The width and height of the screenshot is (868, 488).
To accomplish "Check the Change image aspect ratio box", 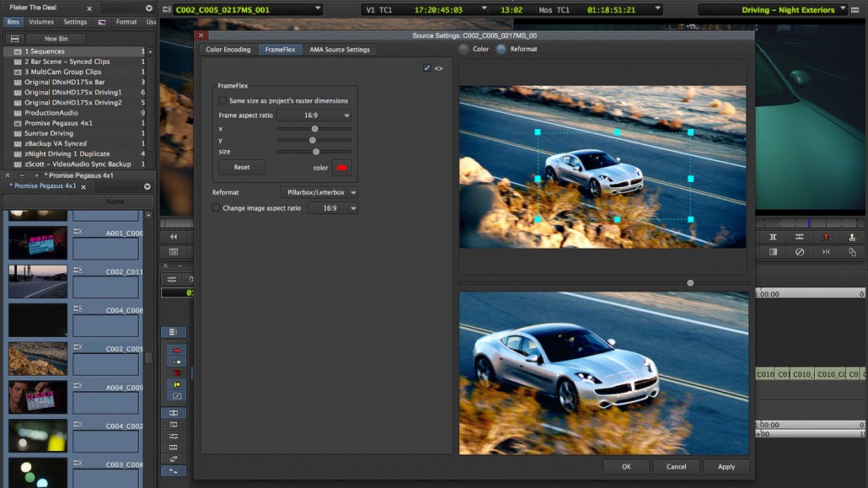I will pyautogui.click(x=217, y=208).
